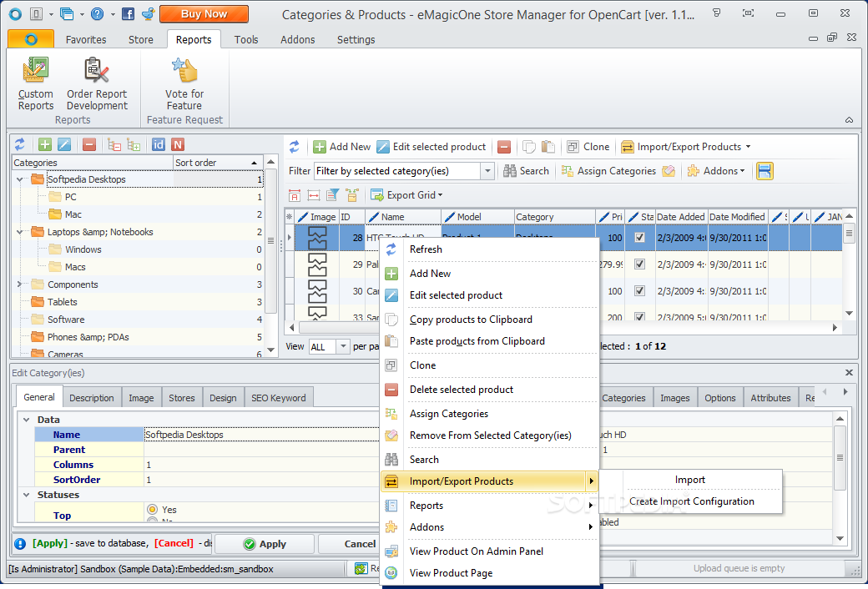868x589 pixels.
Task: Choose Import from the submenu
Action: pyautogui.click(x=689, y=480)
